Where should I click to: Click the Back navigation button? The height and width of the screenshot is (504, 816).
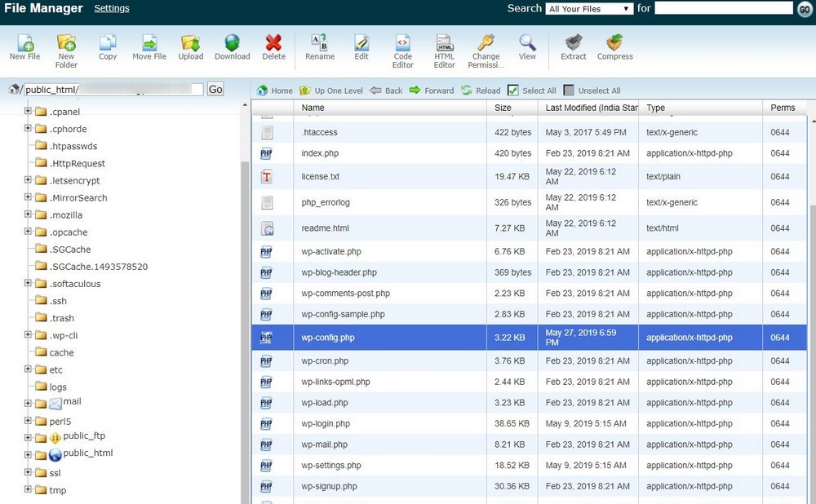click(x=386, y=91)
